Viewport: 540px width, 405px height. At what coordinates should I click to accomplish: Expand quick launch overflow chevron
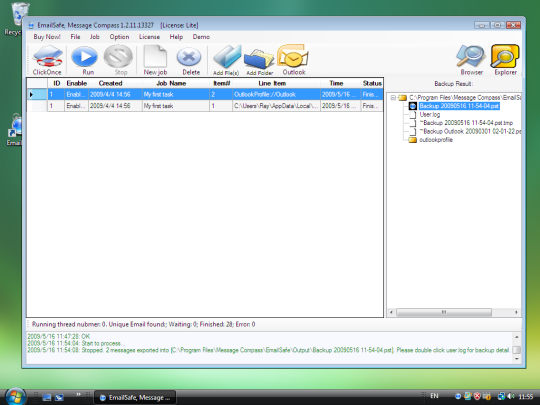(78, 395)
